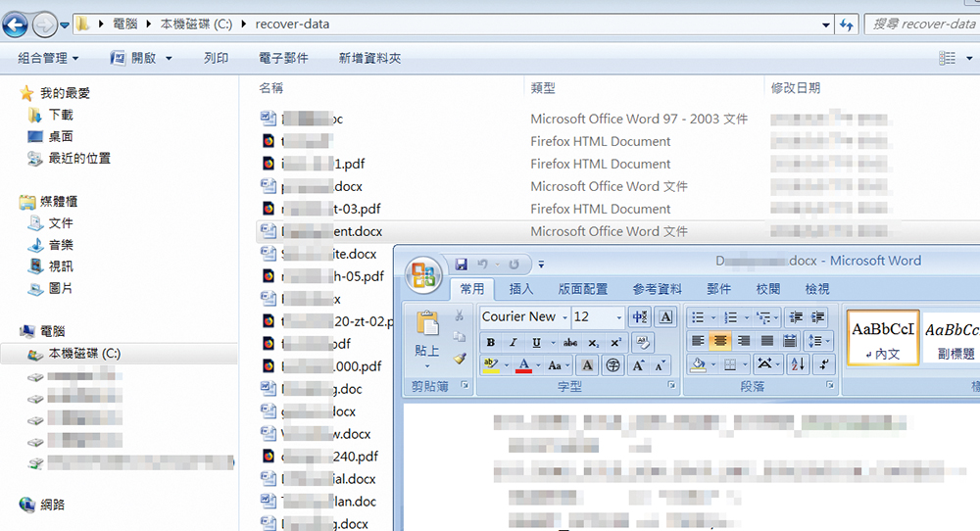Select the 副標題 style thumbnail
The width and height of the screenshot is (980, 531).
952,338
